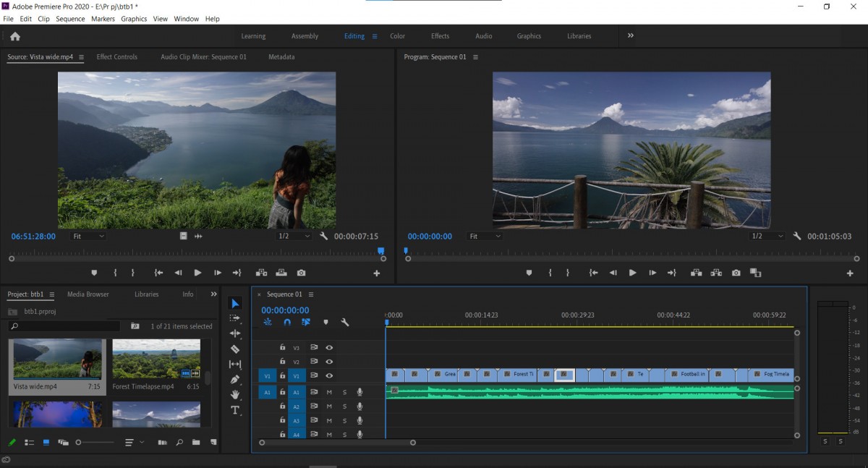The height and width of the screenshot is (468, 868).
Task: Open the Sequence 01 timeline panel menu
Action: tap(311, 294)
